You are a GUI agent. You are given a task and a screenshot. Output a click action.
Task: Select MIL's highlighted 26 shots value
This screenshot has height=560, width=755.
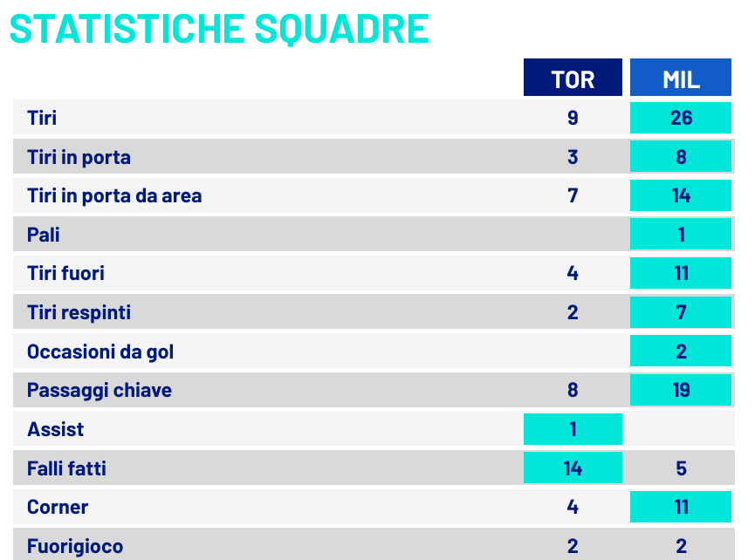point(680,118)
